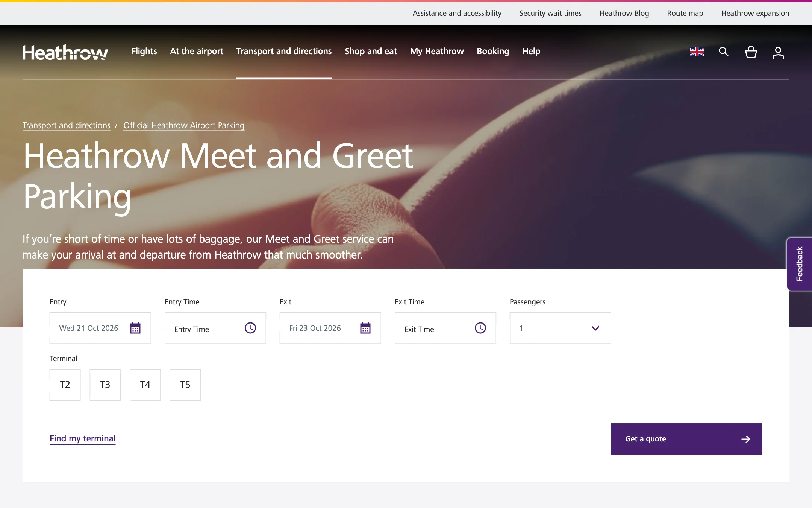Select terminal T3
The image size is (812, 508).
105,385
